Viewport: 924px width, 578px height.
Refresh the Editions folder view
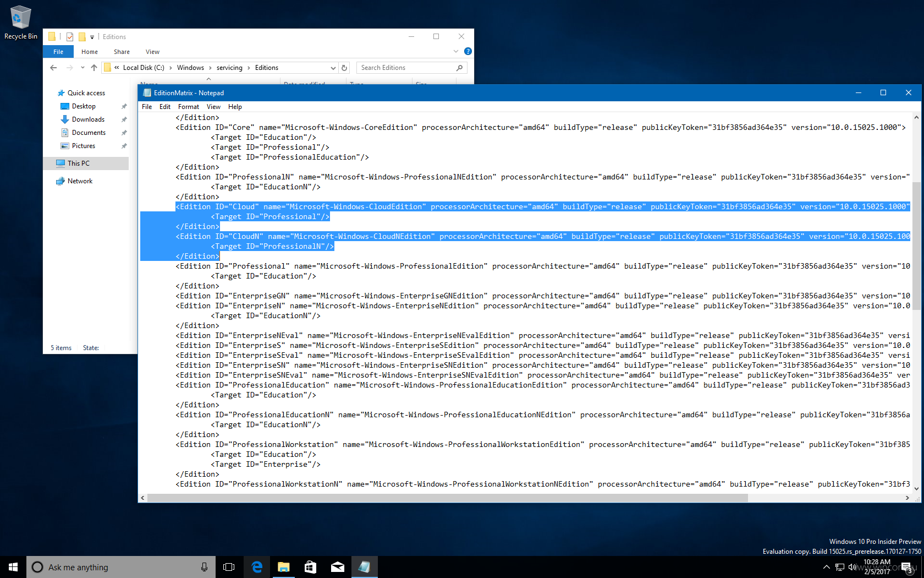(344, 68)
